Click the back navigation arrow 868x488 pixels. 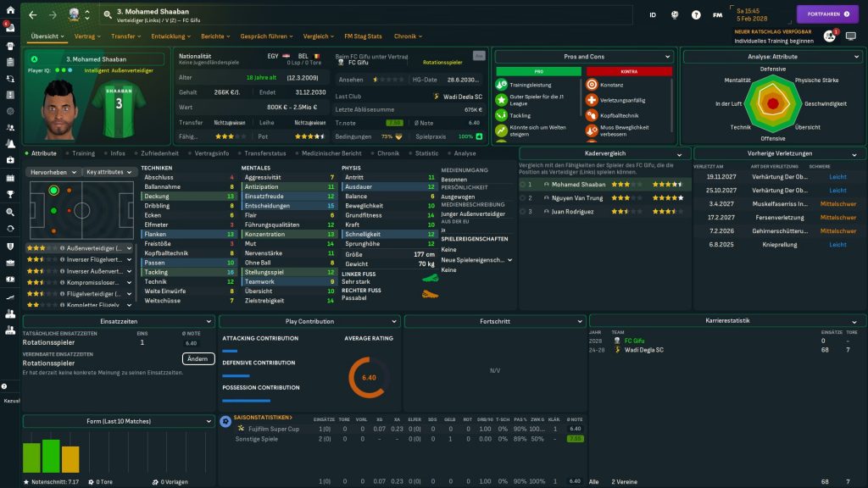[32, 14]
